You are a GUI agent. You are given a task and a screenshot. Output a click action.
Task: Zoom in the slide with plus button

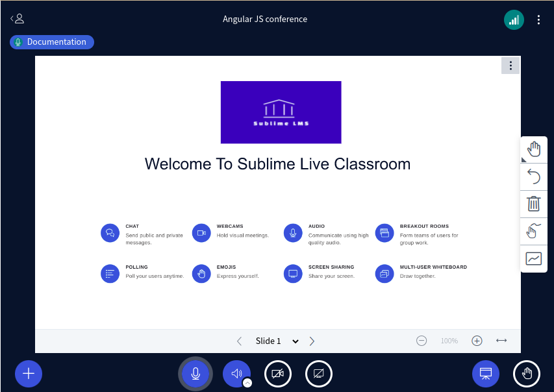click(477, 341)
